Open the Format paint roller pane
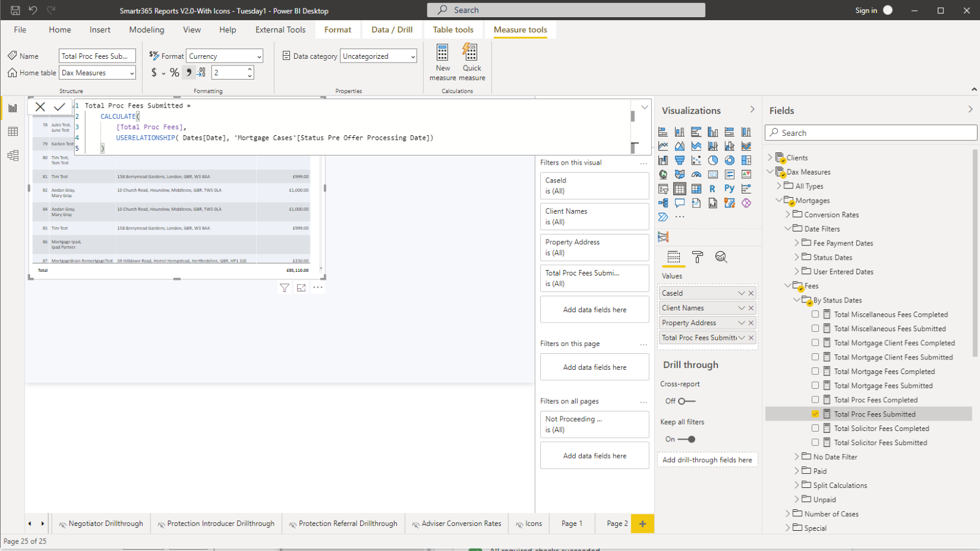 click(697, 257)
